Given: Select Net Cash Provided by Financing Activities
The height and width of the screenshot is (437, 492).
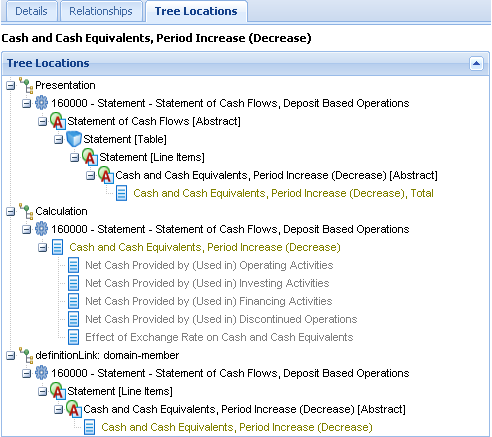Looking at the screenshot, I should pyautogui.click(x=209, y=301).
